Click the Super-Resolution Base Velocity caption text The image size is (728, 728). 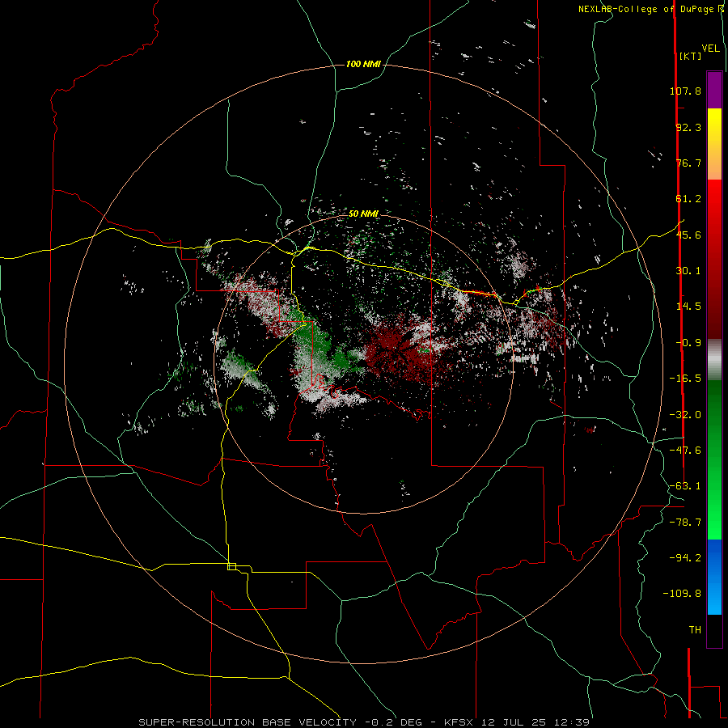364,722
